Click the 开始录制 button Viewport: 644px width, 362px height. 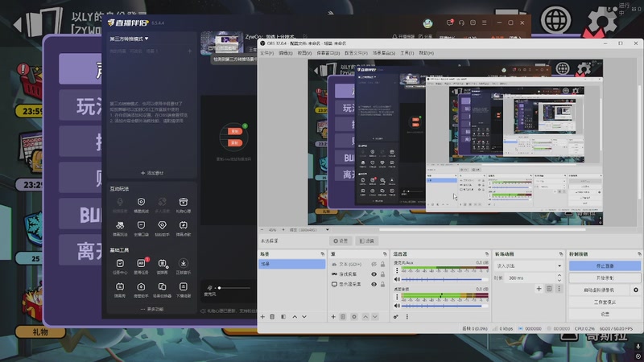605,278
